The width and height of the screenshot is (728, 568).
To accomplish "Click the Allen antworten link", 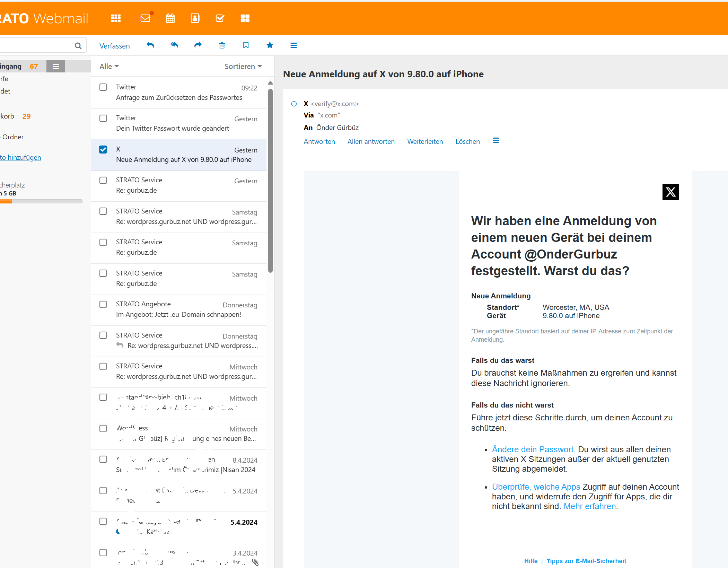I will [371, 141].
